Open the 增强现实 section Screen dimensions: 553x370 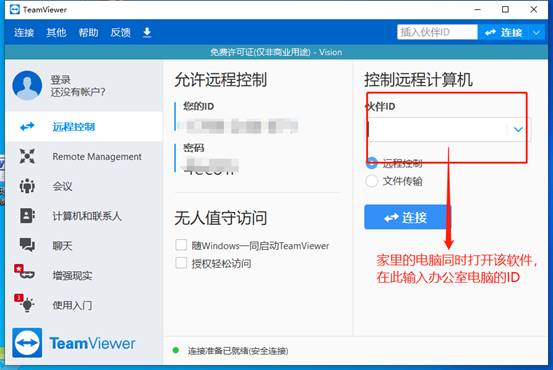84,275
